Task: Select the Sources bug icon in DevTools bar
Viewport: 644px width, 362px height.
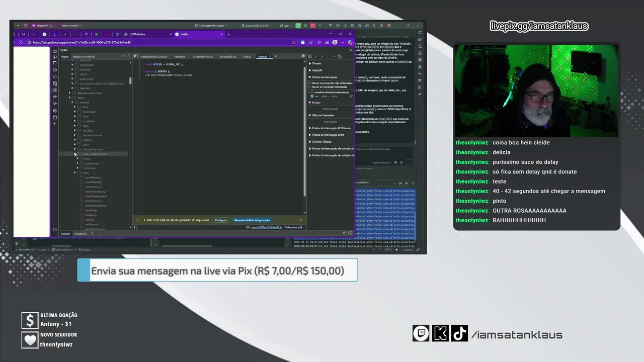Action: (x=55, y=90)
